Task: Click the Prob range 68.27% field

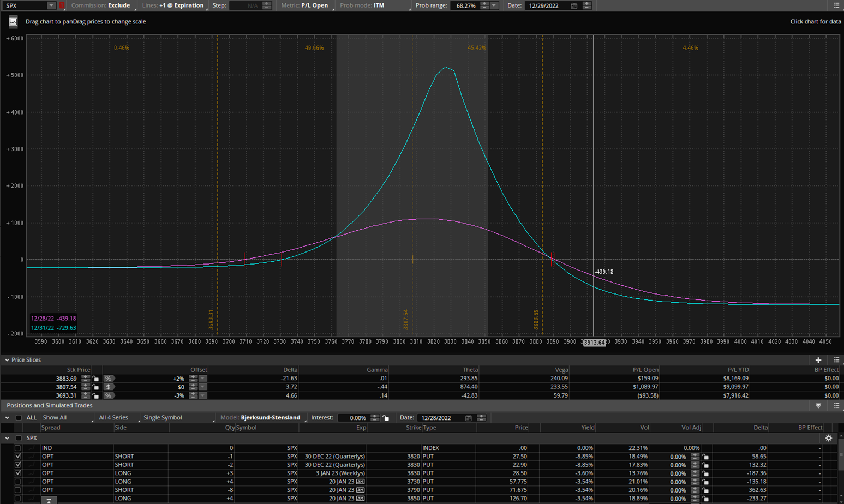Action: click(x=465, y=5)
